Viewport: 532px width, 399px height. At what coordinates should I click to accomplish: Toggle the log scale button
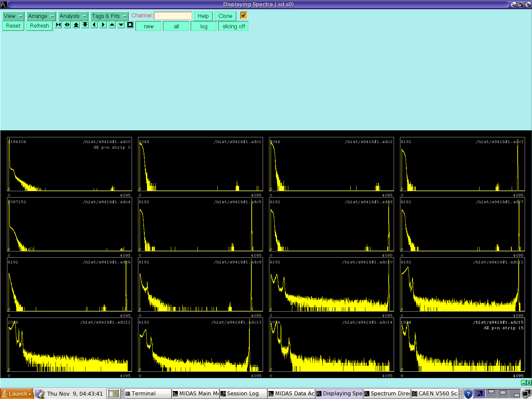click(x=203, y=26)
